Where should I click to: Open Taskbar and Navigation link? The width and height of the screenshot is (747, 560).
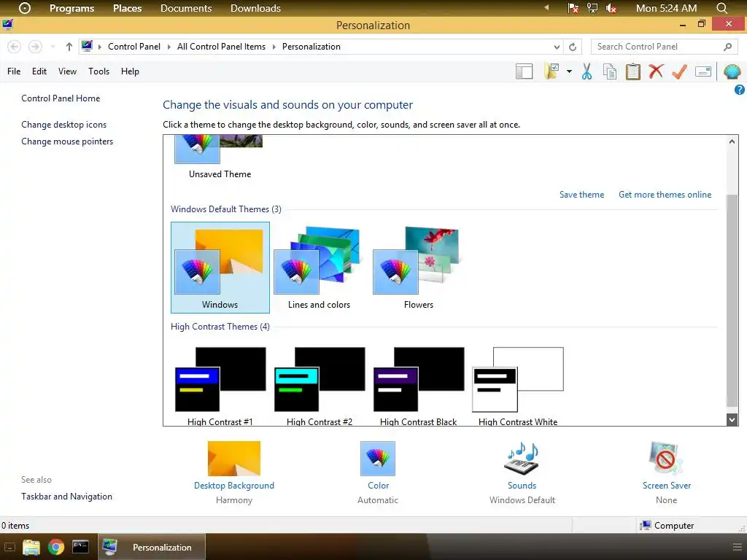pos(66,496)
